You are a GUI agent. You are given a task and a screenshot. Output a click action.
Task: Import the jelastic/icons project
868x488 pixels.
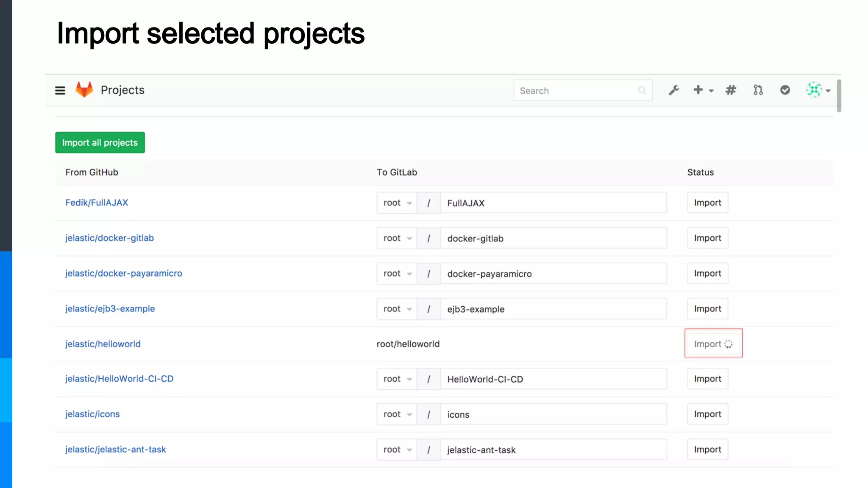pos(707,414)
